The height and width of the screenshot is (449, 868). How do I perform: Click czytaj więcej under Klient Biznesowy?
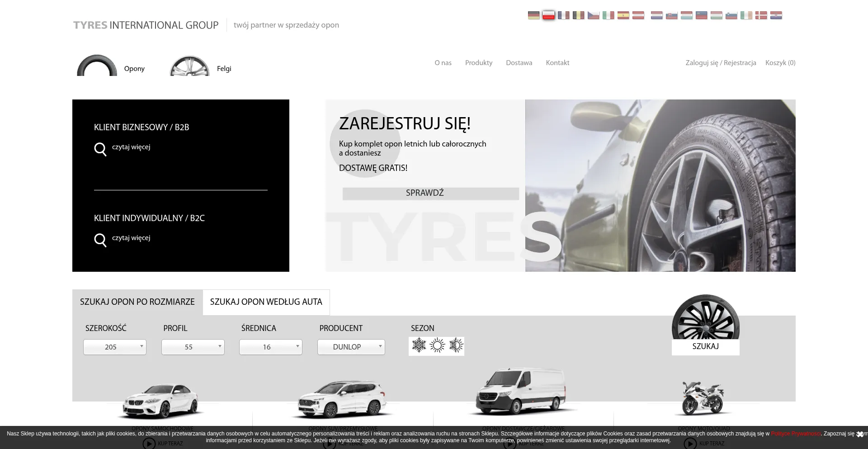click(x=131, y=147)
